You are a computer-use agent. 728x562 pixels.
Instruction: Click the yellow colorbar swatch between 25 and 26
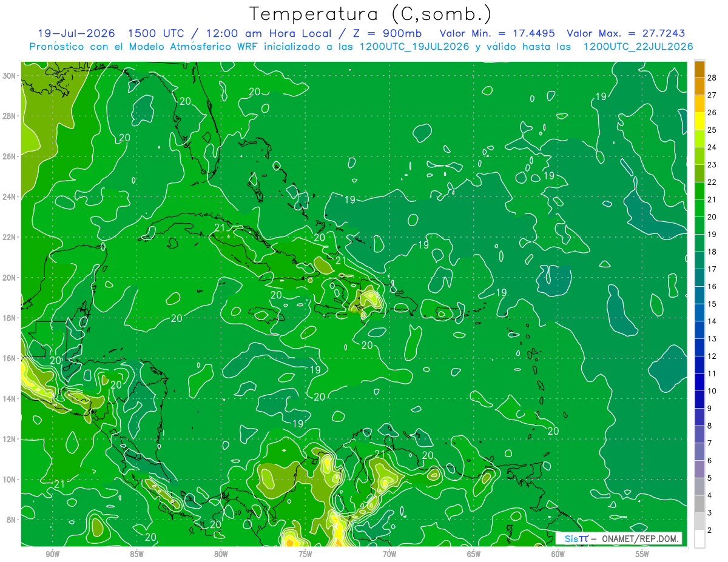[699, 121]
